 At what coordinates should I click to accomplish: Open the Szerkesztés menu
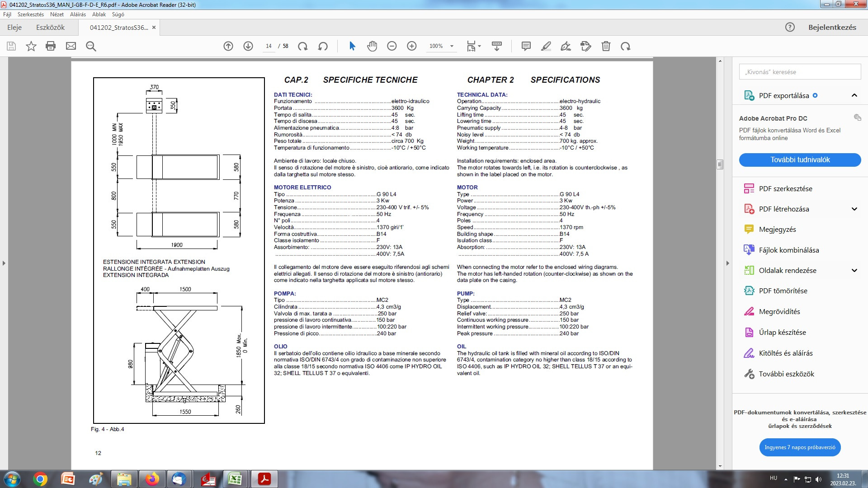pyautogui.click(x=31, y=14)
